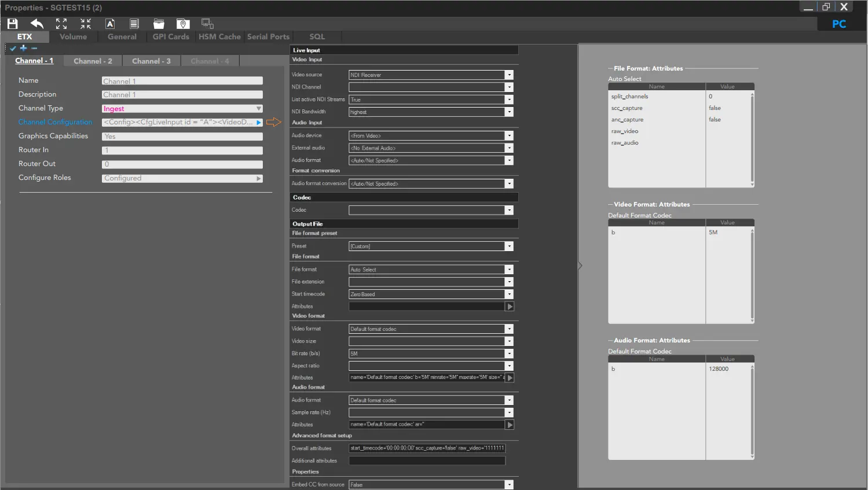Open the File format Auto Select dropdown
The height and width of the screenshot is (490, 868).
coord(509,270)
